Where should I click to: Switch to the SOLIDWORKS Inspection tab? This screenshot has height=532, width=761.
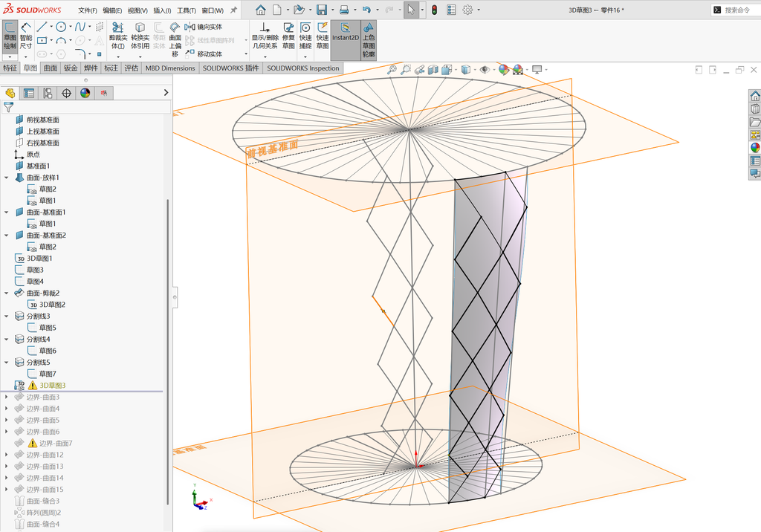click(303, 68)
